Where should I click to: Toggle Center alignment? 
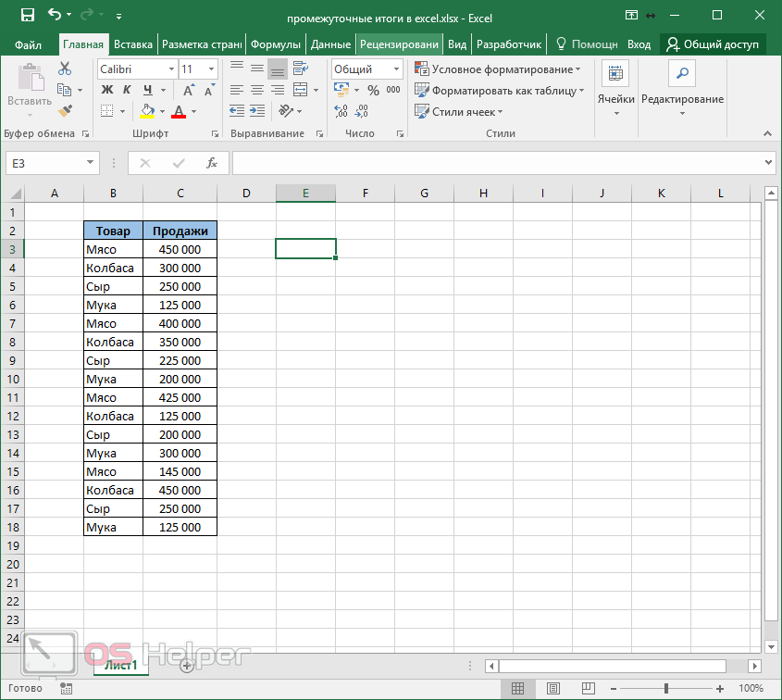click(257, 90)
